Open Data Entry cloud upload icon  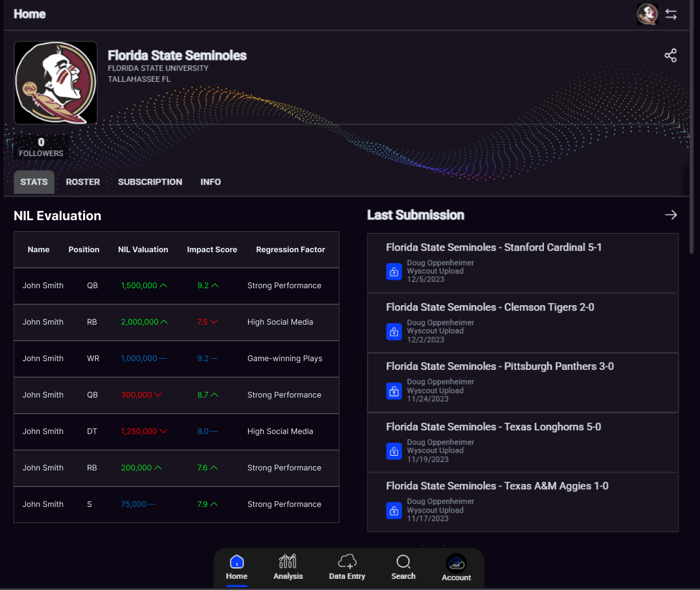347,562
